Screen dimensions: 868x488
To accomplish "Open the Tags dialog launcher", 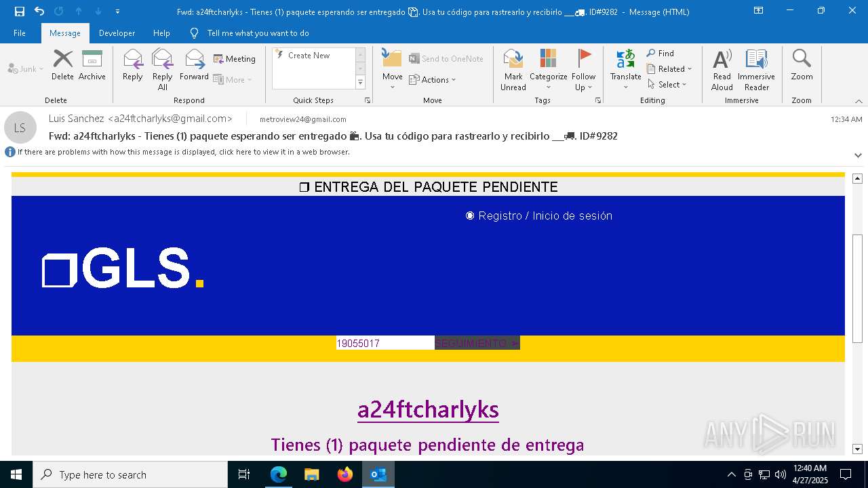I will 598,100.
